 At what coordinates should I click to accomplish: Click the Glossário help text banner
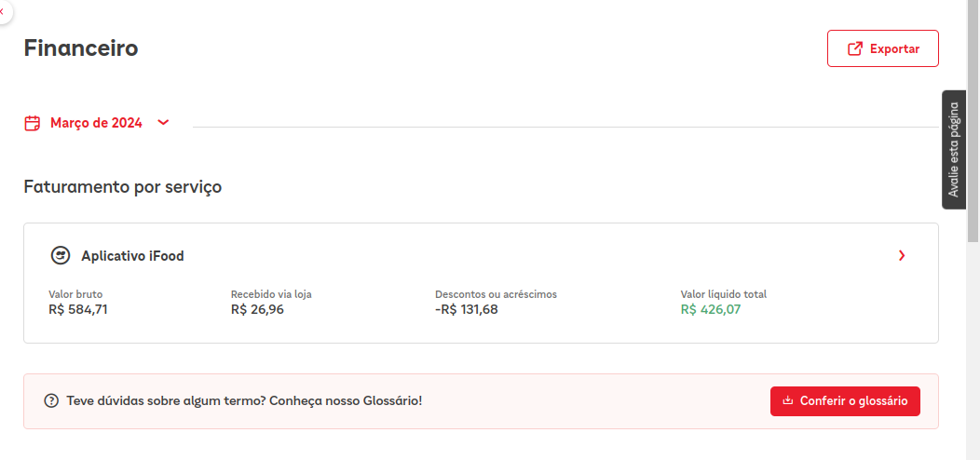[244, 401]
